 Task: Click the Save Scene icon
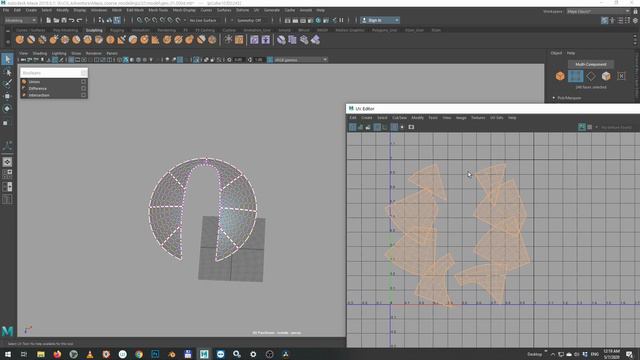64,20
